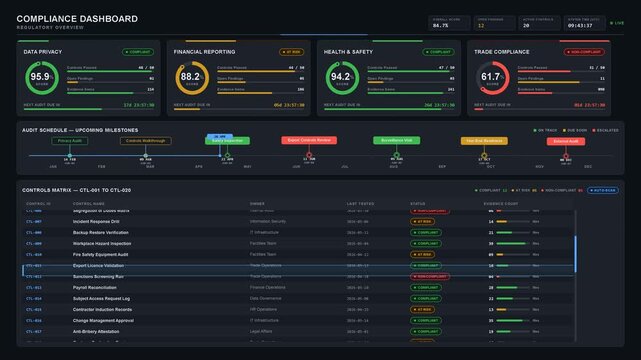Select the Fire Safety Equipment Audit row
Image resolution: width=641 pixels, height=360 pixels.
click(298, 255)
